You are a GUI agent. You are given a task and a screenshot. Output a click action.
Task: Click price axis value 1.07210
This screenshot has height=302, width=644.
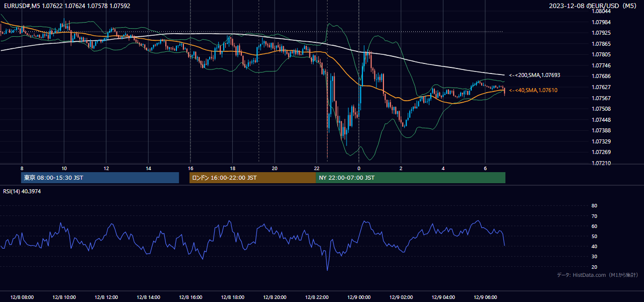point(601,163)
